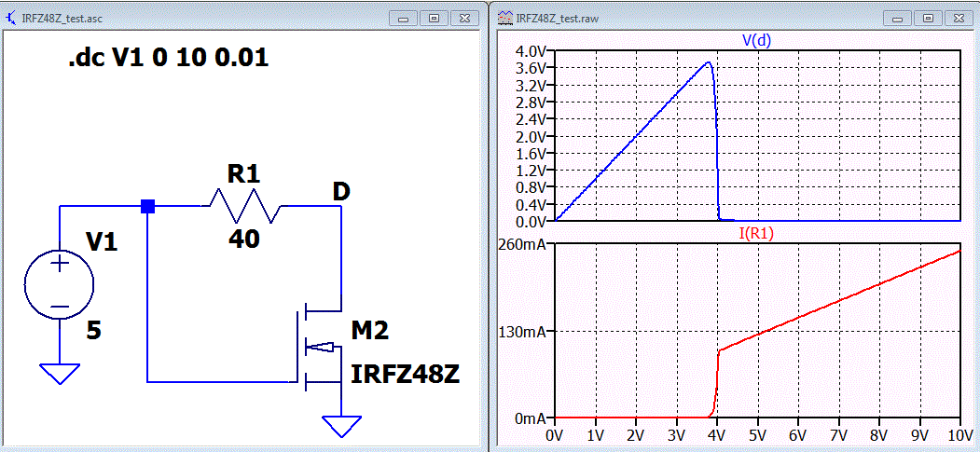Click the ground symbol under the MOSFET source
Screen dimensions: 980x452
point(342,426)
